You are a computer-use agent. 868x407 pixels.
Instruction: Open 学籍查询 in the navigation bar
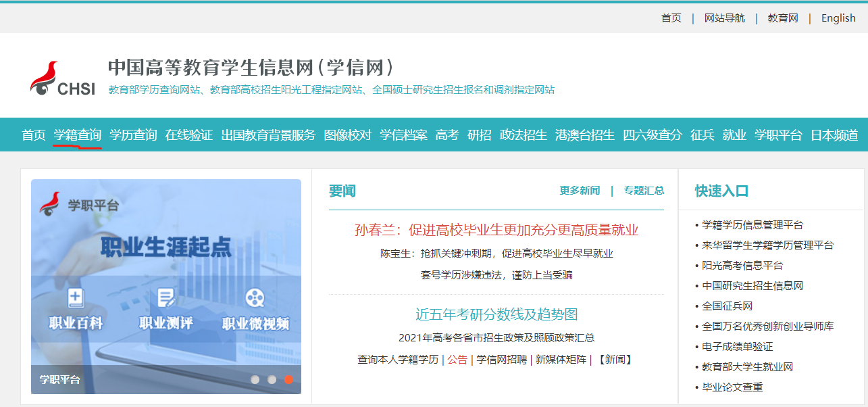[x=78, y=135]
